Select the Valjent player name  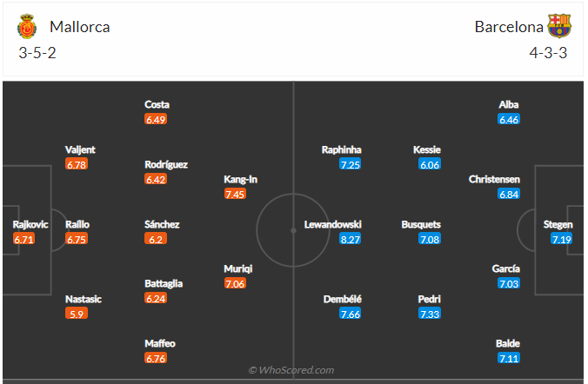[x=80, y=149]
